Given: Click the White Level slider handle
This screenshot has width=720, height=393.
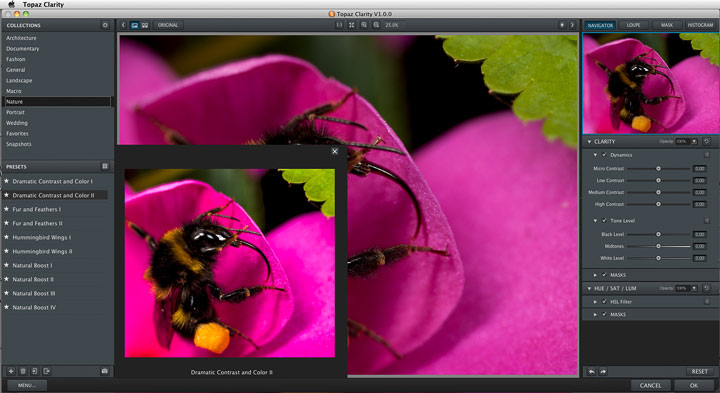Looking at the screenshot, I should 658,258.
